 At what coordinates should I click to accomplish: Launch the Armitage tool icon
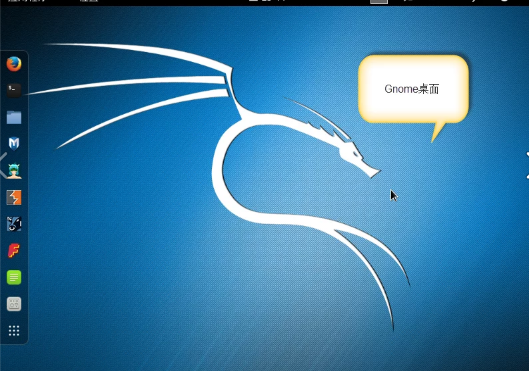tap(14, 171)
